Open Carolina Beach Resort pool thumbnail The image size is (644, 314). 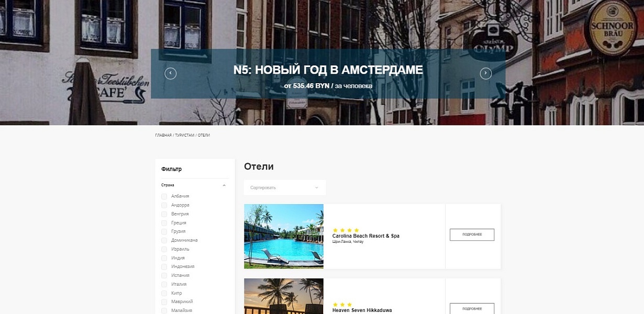pyautogui.click(x=284, y=237)
